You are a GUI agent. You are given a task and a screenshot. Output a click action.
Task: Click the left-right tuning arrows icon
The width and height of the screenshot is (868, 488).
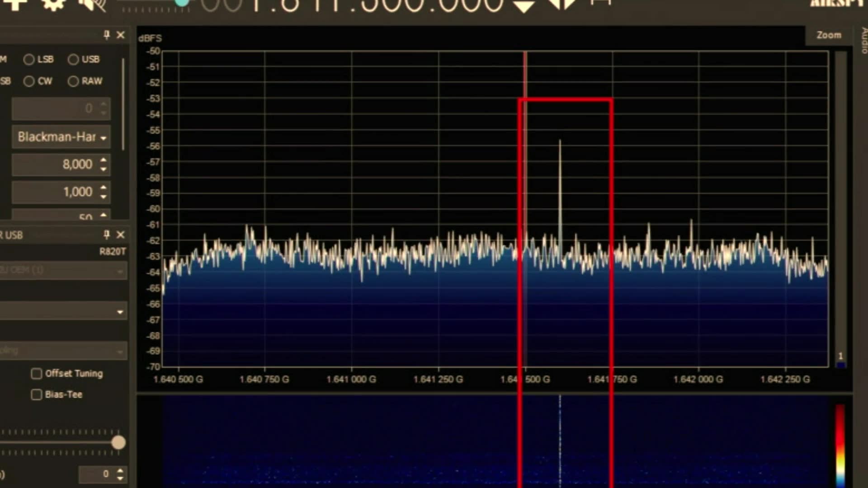(563, 5)
